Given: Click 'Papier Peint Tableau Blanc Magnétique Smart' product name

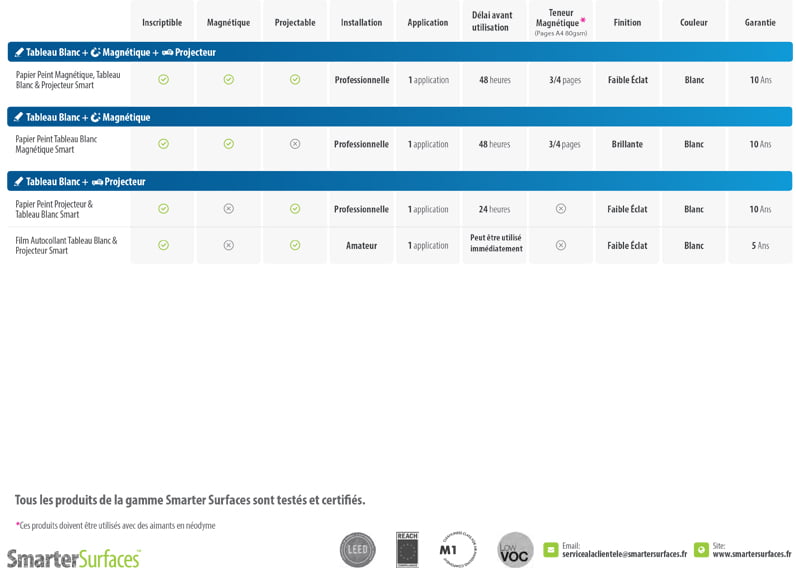Looking at the screenshot, I should [56, 144].
